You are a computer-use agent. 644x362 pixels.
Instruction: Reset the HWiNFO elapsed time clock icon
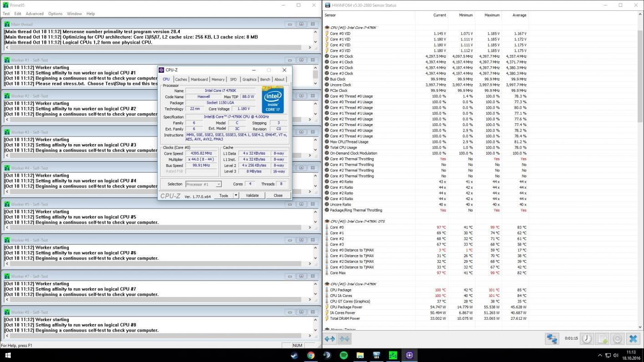click(587, 339)
